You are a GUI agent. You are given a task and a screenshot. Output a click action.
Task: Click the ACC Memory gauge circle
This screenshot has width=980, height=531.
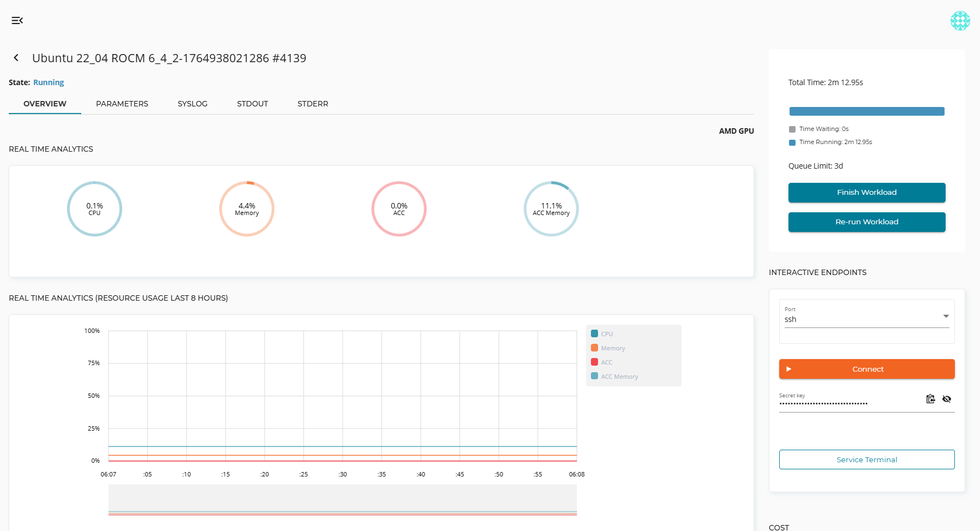click(x=551, y=209)
